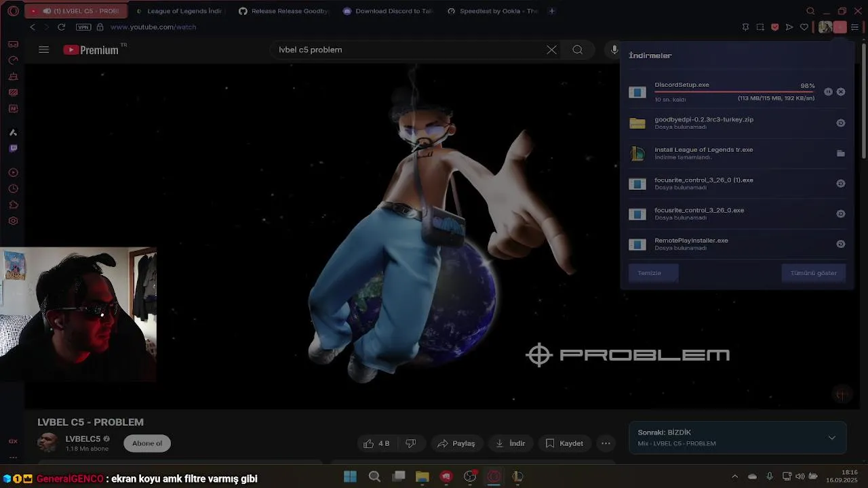
Task: Open Twitch panel in Opera sidebar
Action: pyautogui.click(x=13, y=148)
